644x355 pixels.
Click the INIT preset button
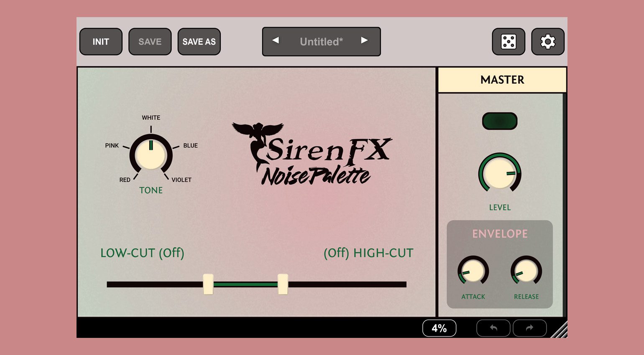click(x=101, y=42)
